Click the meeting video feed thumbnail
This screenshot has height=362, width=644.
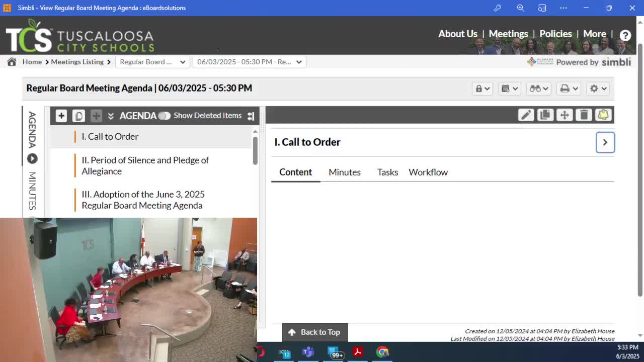pos(128,290)
